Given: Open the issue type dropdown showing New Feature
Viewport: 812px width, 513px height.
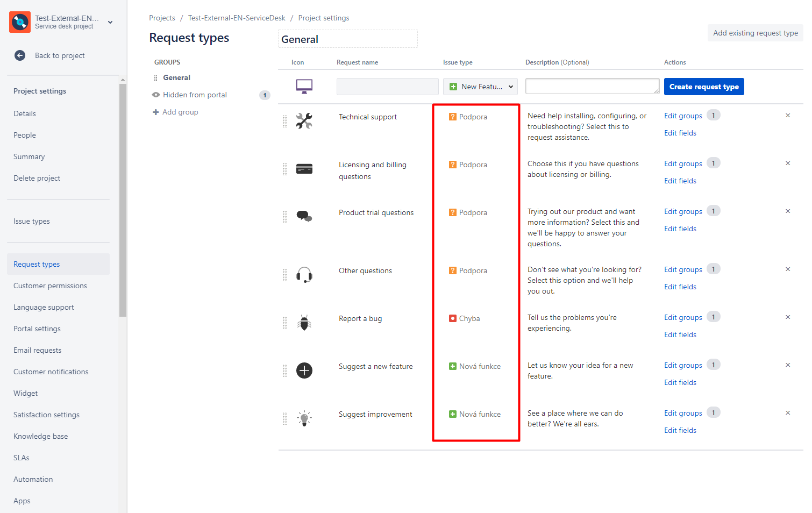Looking at the screenshot, I should 480,87.
